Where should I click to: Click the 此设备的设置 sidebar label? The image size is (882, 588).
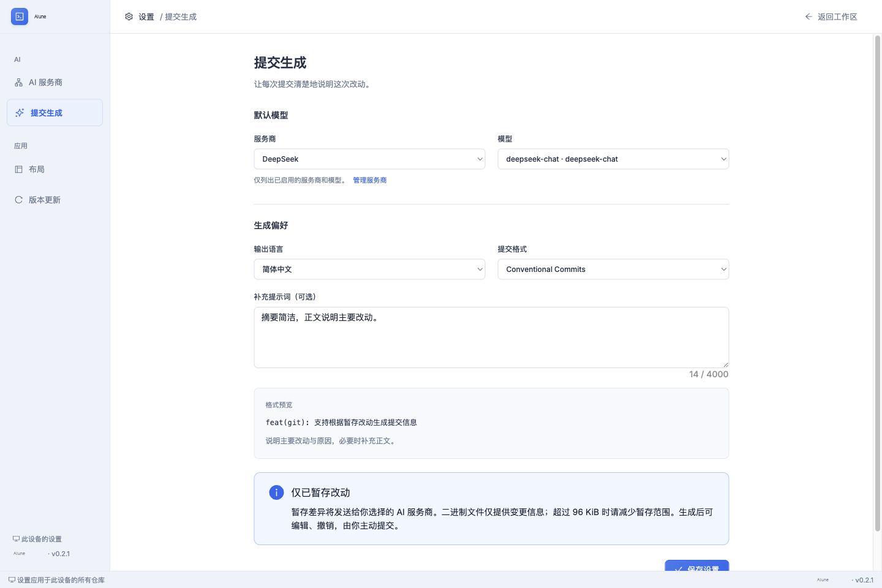pyautogui.click(x=42, y=539)
